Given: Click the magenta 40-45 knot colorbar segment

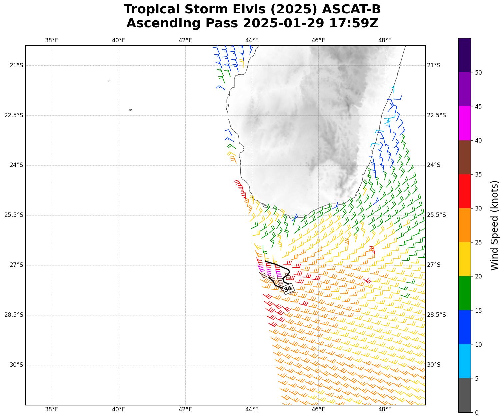Looking at the screenshot, I should point(464,123).
